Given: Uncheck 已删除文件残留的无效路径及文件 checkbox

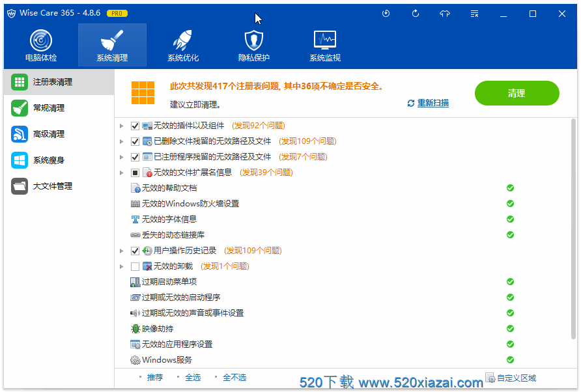Looking at the screenshot, I should [135, 141].
